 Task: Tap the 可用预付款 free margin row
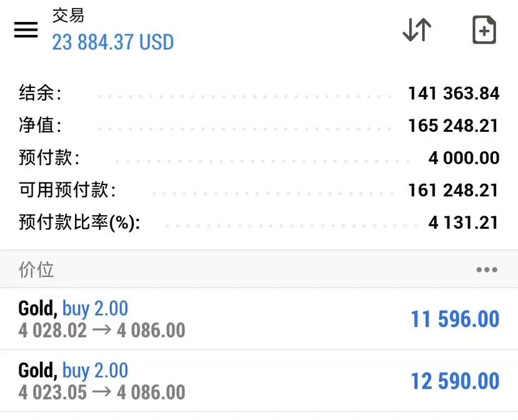(x=259, y=190)
